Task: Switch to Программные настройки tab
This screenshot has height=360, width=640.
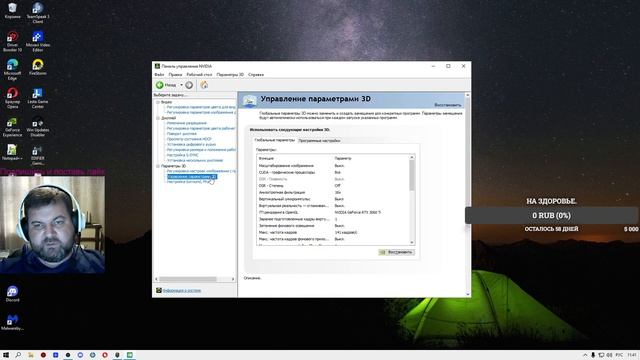Action: pos(319,140)
